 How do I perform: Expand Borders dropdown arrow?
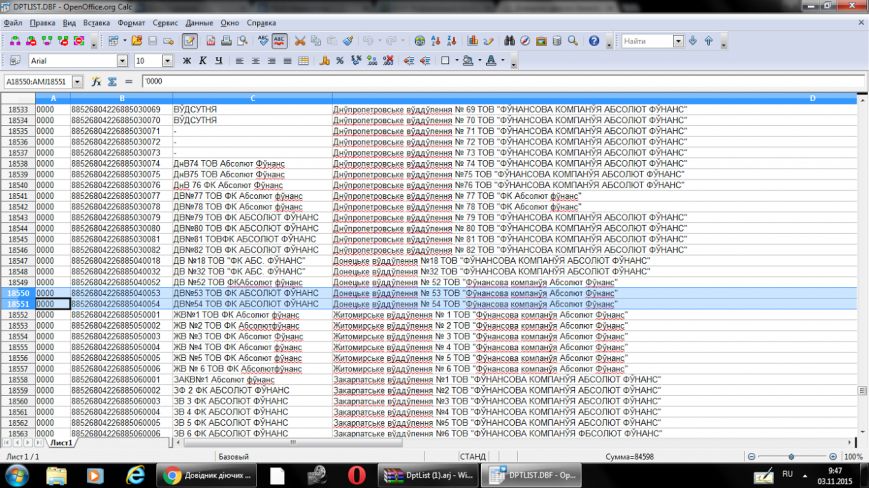coord(457,61)
